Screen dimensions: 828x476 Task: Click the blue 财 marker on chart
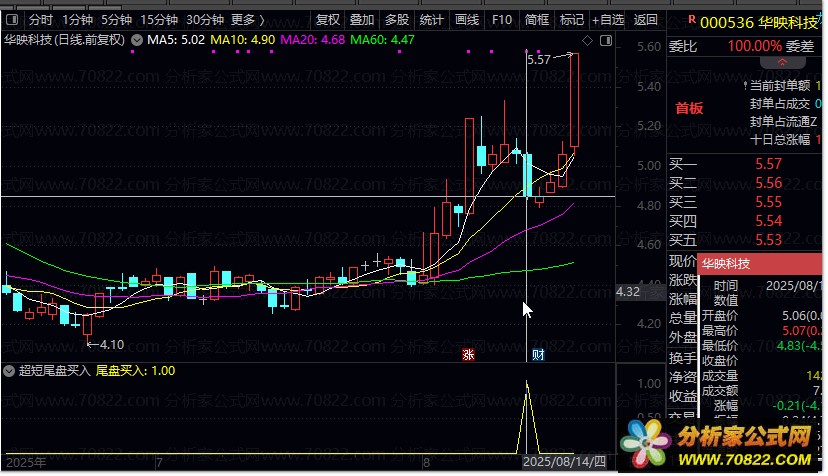[x=538, y=354]
